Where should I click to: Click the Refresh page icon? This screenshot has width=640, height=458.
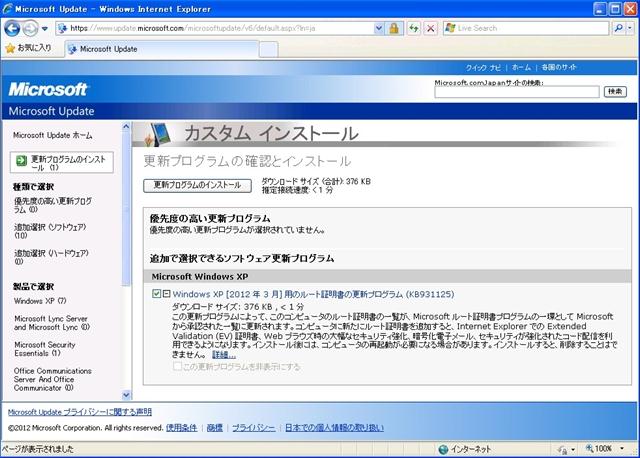coord(414,28)
